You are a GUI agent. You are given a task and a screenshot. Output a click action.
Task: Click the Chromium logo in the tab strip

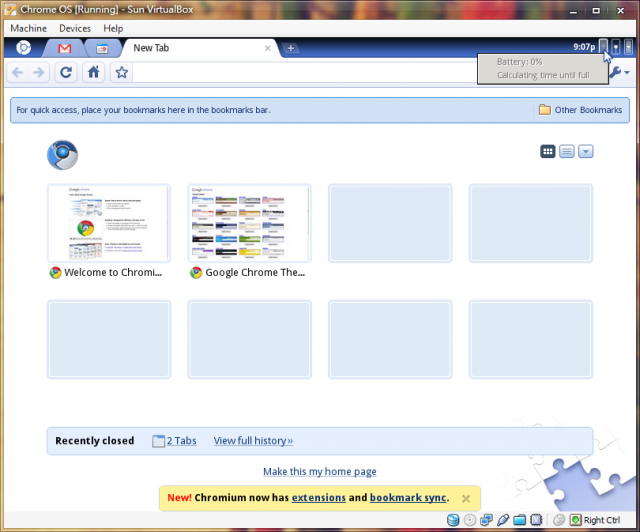23,48
